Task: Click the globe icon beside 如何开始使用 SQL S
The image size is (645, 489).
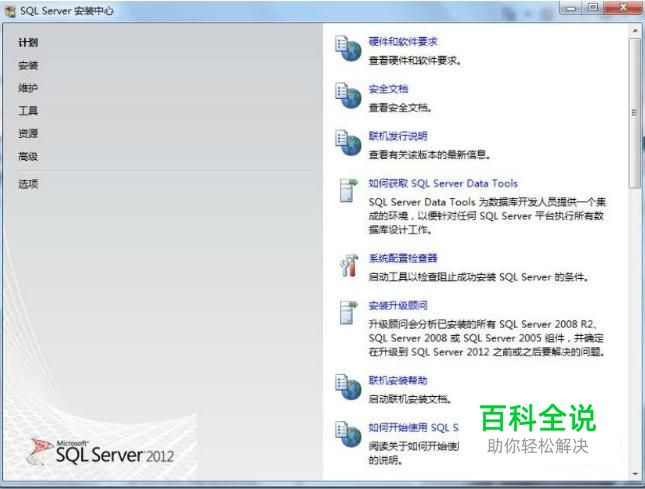Action: 348,434
